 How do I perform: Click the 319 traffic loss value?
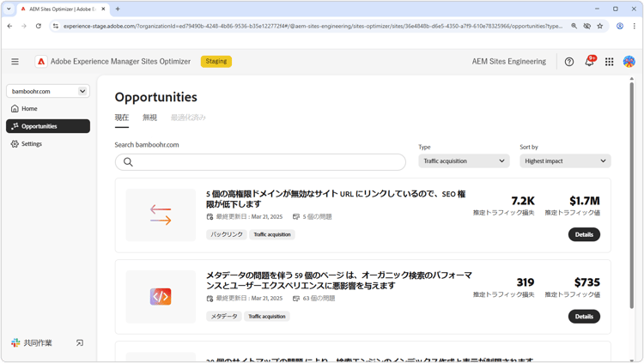(526, 282)
